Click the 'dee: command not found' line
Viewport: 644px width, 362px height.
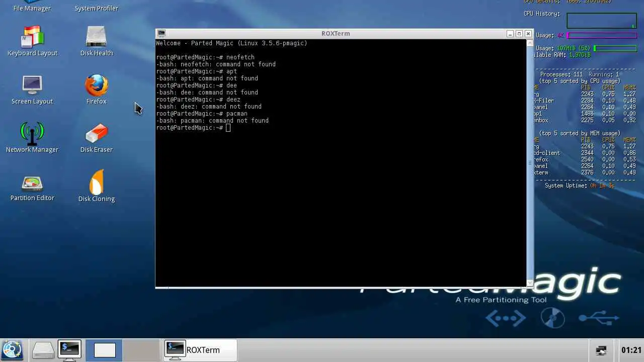point(207,93)
